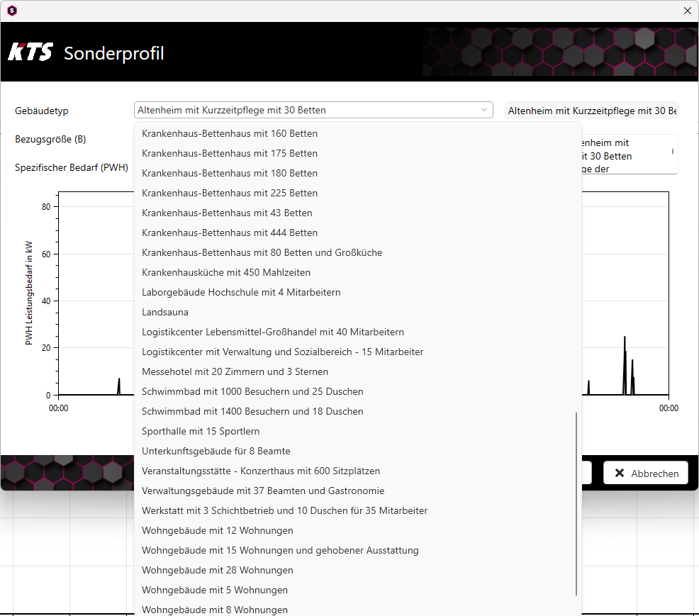Choose Schwimmbad mit 1000 Besuchern
Image resolution: width=699 pixels, height=616 pixels.
(358, 391)
